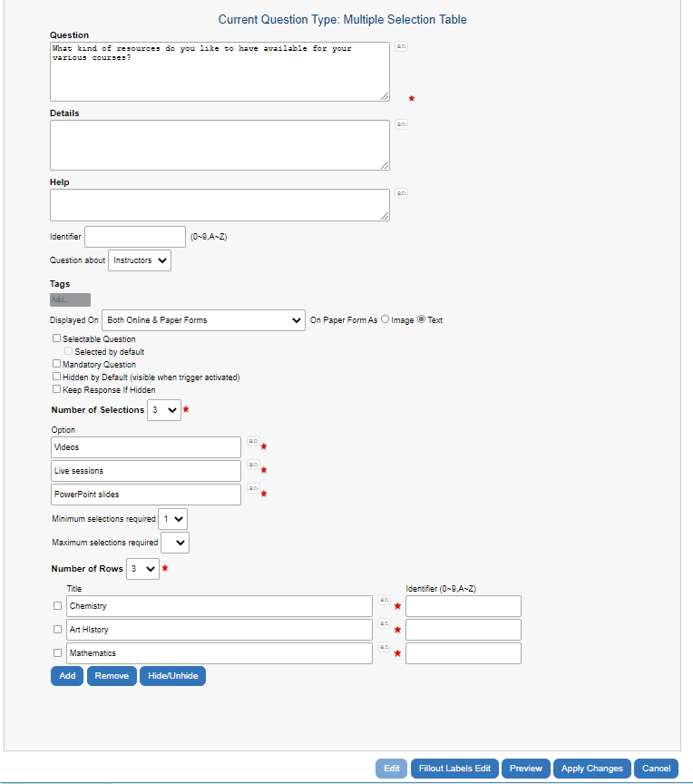Image resolution: width=693 pixels, height=784 pixels.
Task: Select the Mathematics row checkbox
Action: (57, 653)
